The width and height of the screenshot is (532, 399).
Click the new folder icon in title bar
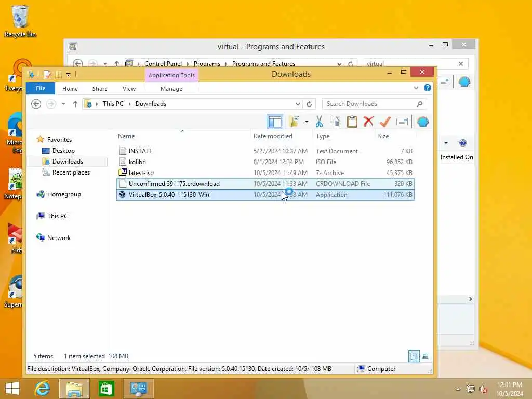click(x=58, y=74)
